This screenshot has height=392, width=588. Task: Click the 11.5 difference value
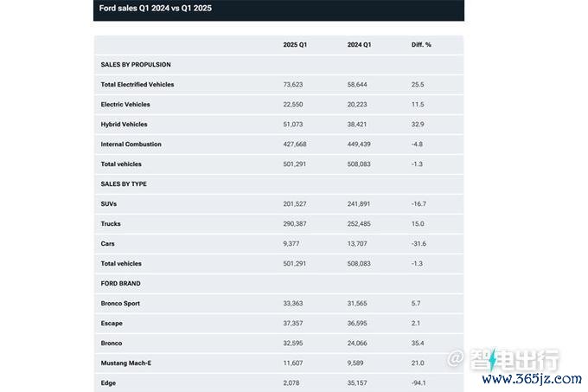click(418, 105)
